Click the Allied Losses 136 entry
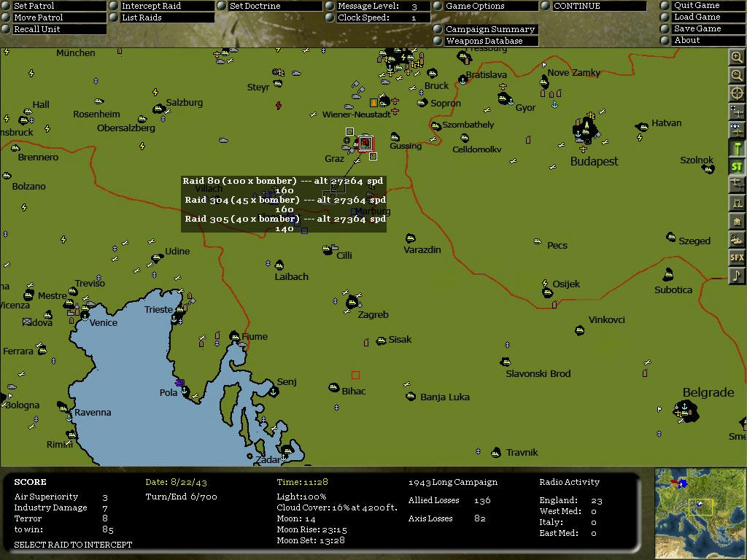 click(x=449, y=500)
